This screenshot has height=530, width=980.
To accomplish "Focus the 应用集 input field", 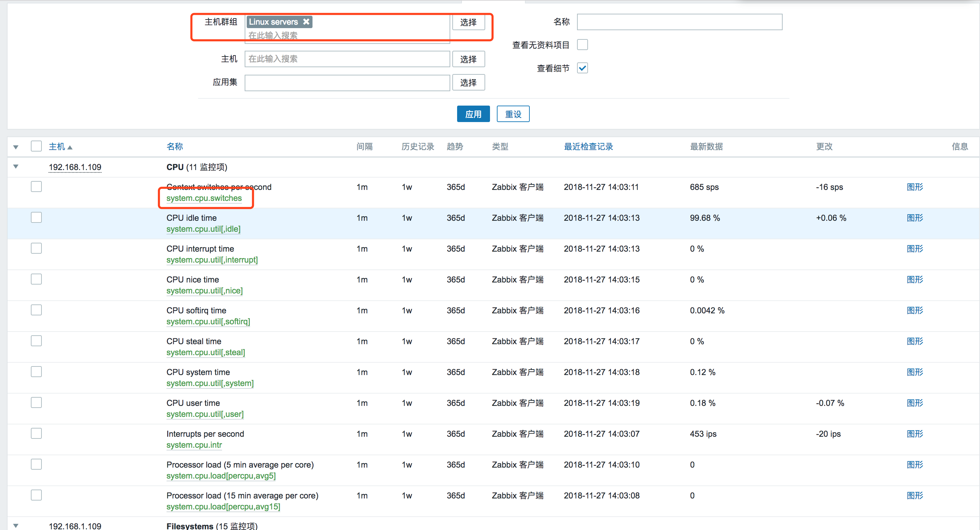I will 347,83.
